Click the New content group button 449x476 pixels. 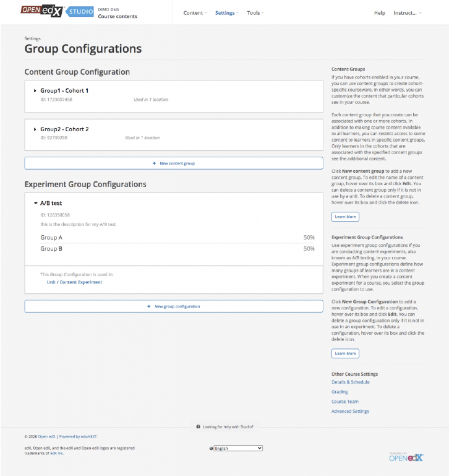pos(174,163)
